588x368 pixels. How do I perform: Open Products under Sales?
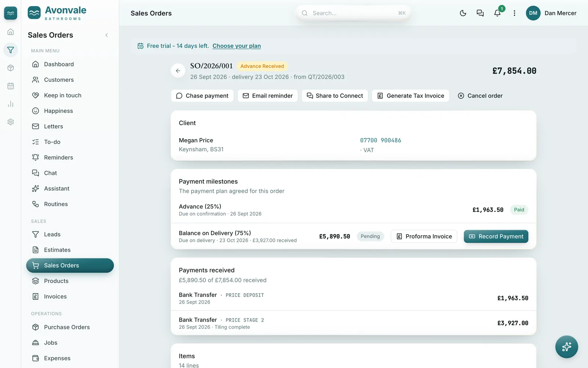point(70,281)
